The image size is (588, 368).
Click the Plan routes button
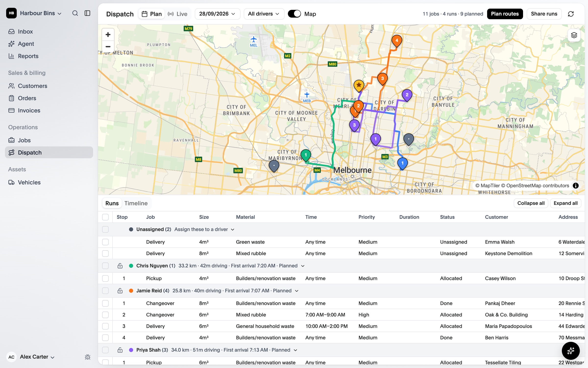(x=505, y=14)
